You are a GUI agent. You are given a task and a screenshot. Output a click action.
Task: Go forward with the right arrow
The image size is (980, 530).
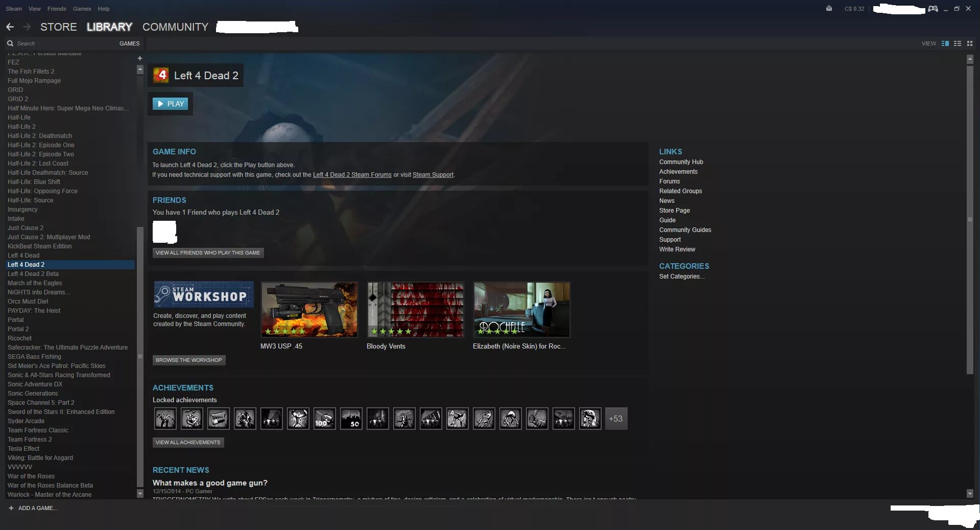27,27
